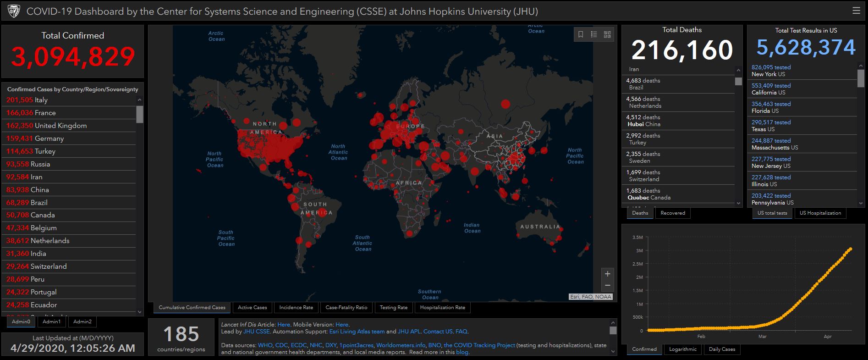This screenshot has height=360, width=868.
Task: View the Hospitalization Rate map tab
Action: click(443, 307)
